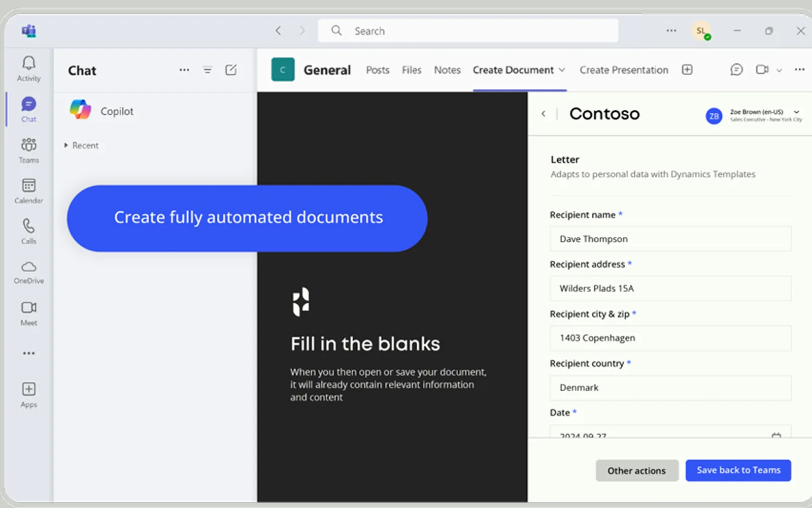Open settings and more beside profile
The width and height of the screenshot is (812, 508).
tap(671, 31)
